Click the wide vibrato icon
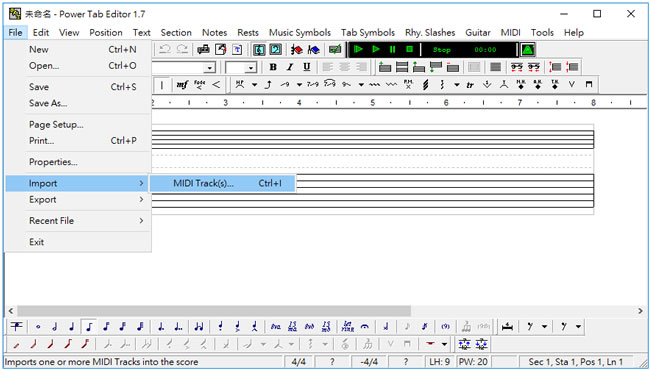The image size is (650, 370). (x=391, y=85)
